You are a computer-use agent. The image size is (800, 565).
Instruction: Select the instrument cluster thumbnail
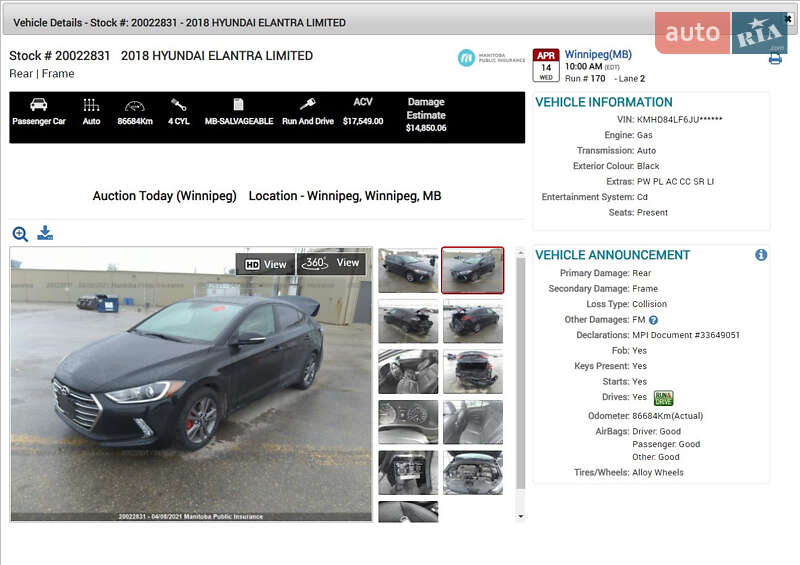(408, 421)
